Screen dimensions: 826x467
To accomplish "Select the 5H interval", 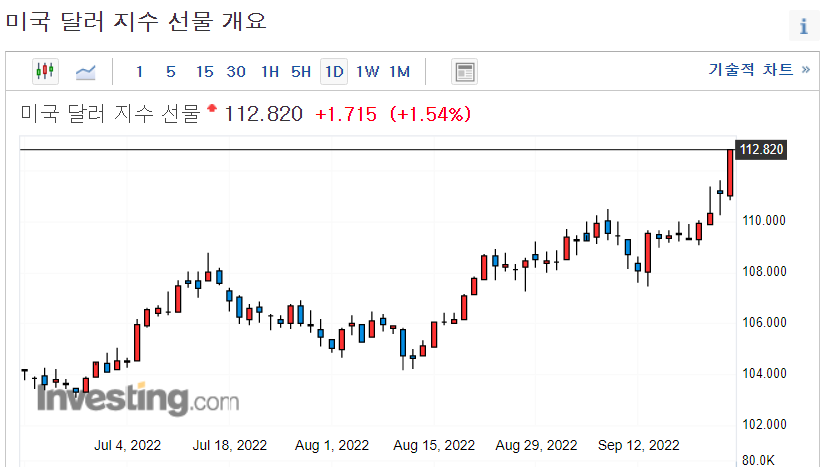I will point(301,72).
